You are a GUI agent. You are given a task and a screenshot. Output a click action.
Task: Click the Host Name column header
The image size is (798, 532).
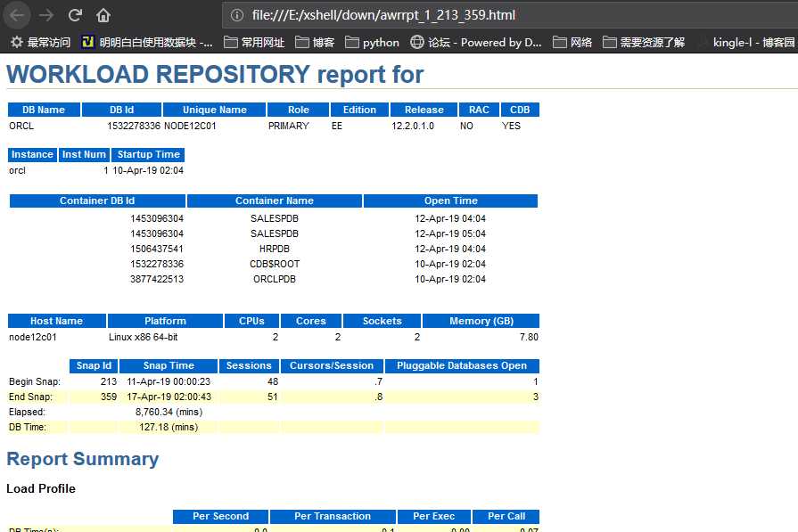click(56, 321)
